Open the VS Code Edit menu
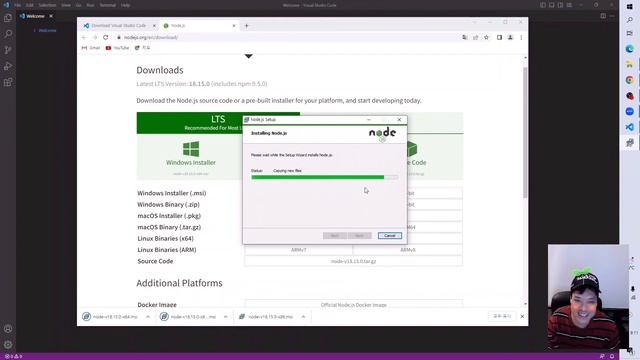This screenshot has height=360, width=640. 29,5
